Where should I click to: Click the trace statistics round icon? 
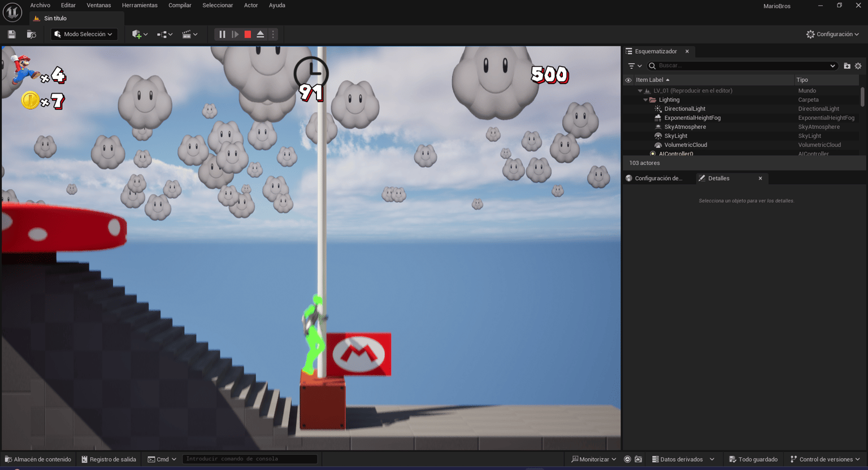(x=627, y=459)
